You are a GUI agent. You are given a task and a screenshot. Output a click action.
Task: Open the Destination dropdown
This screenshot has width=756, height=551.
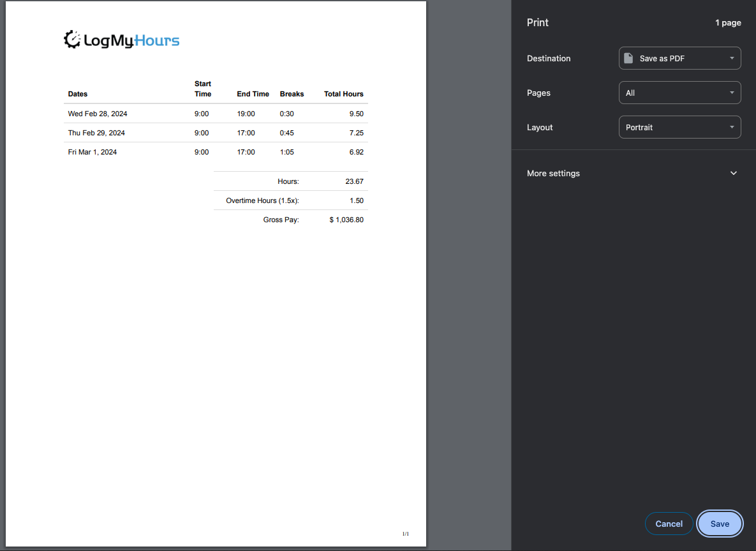click(x=679, y=58)
